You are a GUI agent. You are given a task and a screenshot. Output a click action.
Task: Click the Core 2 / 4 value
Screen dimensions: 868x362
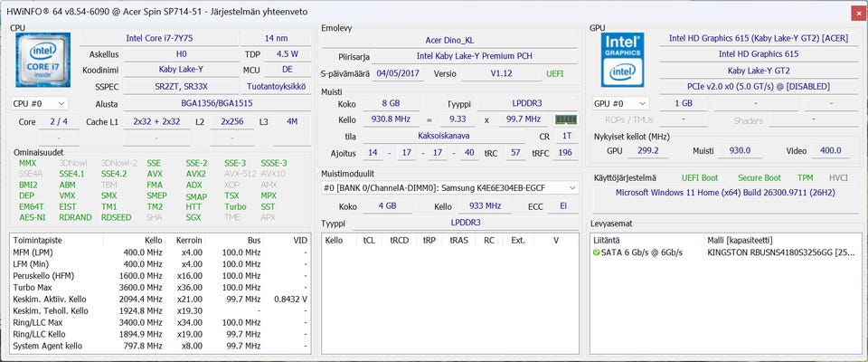[x=60, y=121]
